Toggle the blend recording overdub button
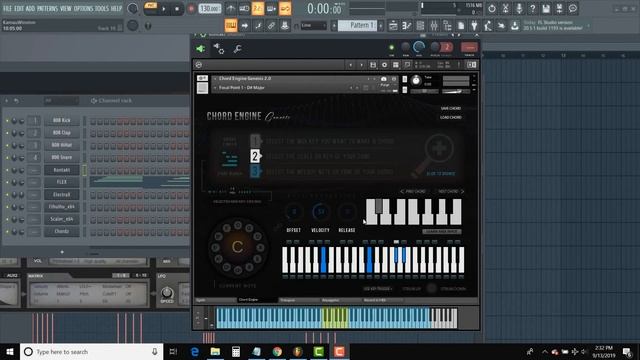The height and width of the screenshot is (360, 640). 271,9
